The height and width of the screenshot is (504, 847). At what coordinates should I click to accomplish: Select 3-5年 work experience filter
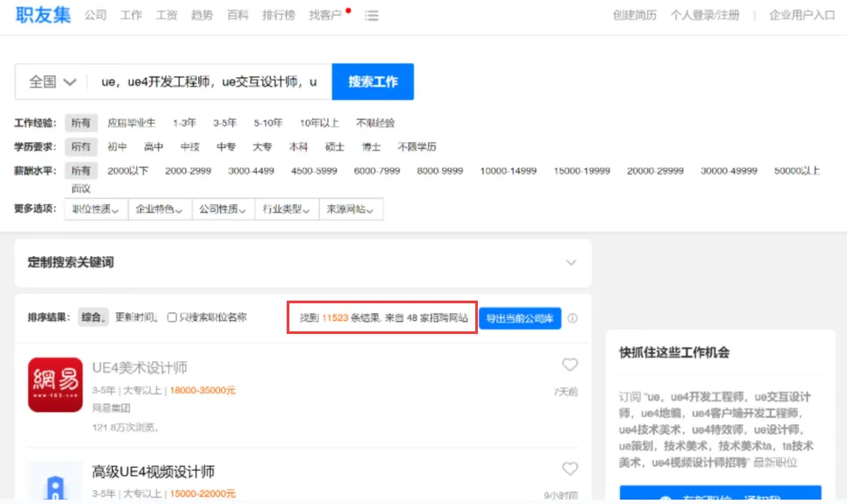tap(224, 123)
